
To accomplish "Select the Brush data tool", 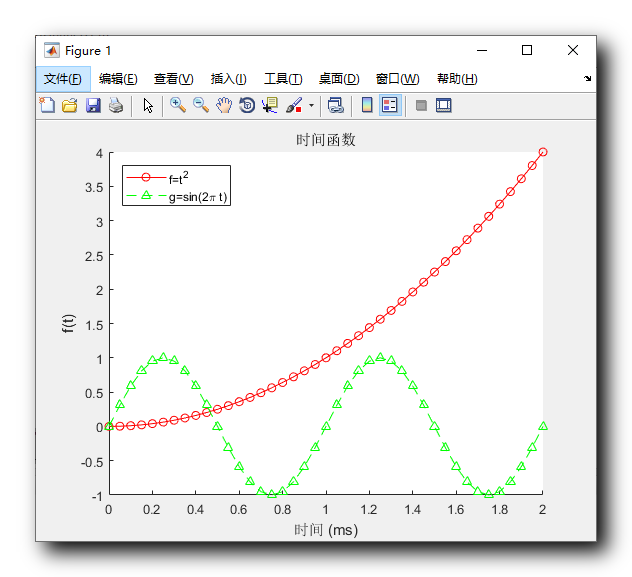I will [294, 106].
